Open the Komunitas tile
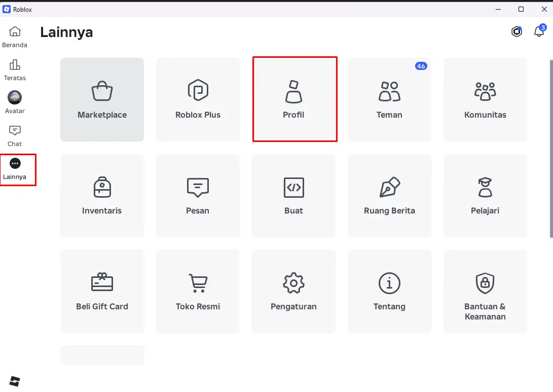Viewport: 553px width, 392px height. click(x=485, y=100)
